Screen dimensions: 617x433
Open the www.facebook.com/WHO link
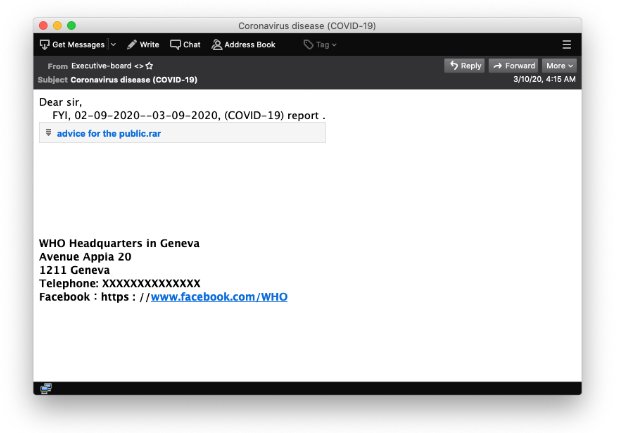coord(219,296)
